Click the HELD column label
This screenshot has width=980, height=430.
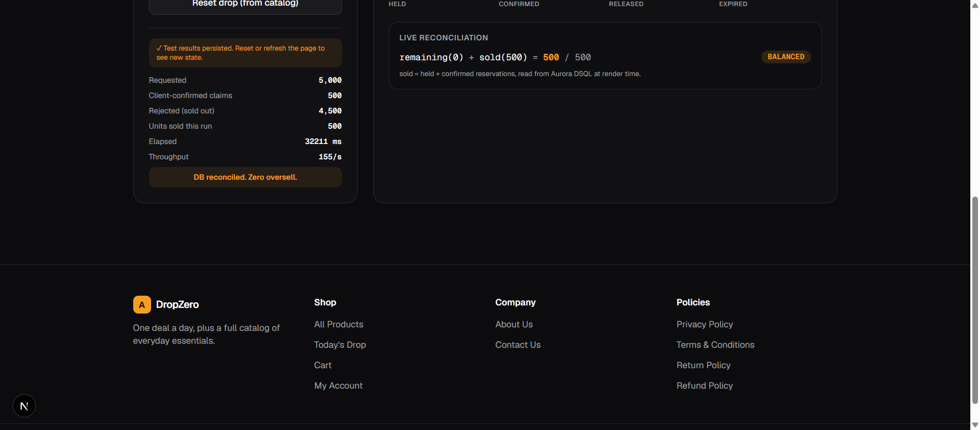[398, 4]
